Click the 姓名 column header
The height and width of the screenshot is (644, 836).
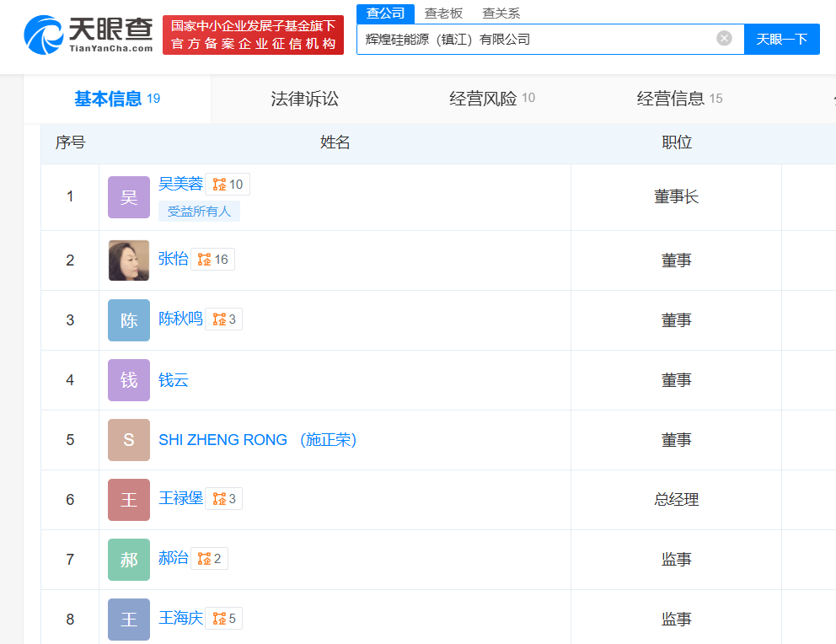335,142
